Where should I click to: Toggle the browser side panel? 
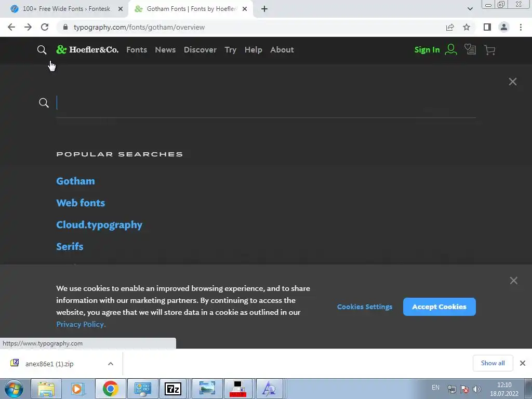487,27
